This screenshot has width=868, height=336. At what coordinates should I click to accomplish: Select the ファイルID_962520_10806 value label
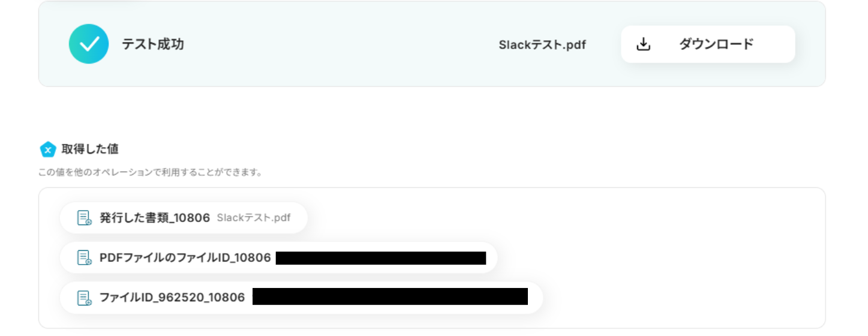tap(172, 298)
